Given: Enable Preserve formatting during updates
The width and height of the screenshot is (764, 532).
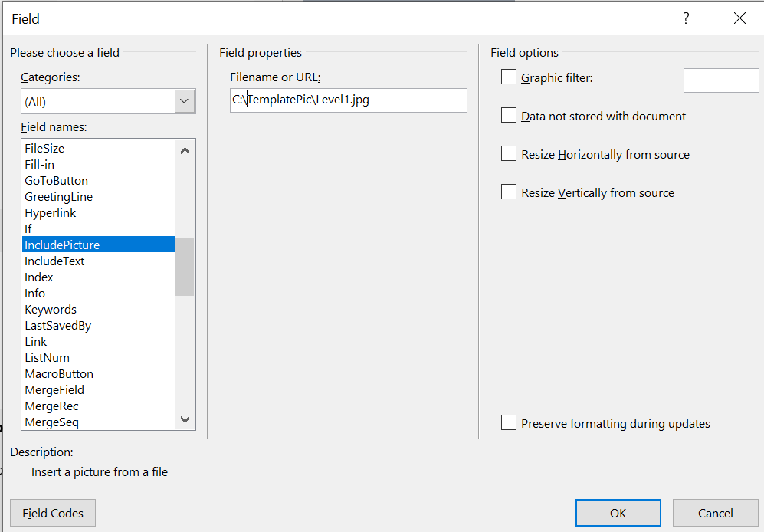Looking at the screenshot, I should coord(509,423).
